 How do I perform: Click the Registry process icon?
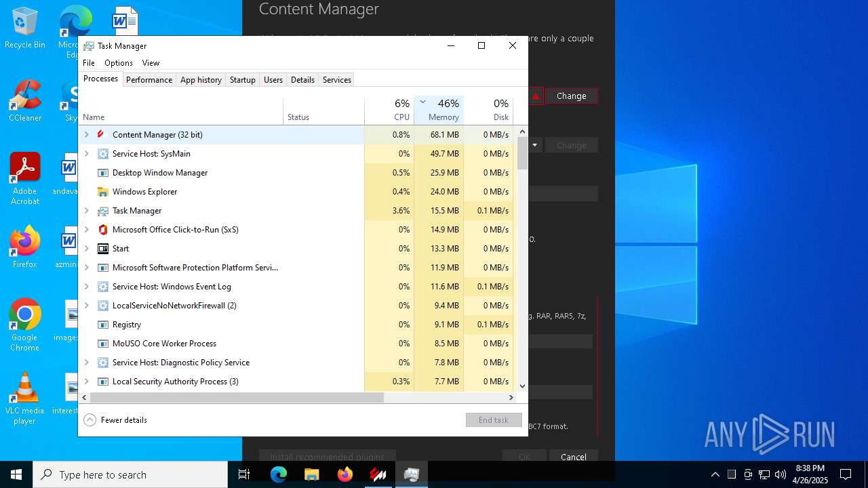[x=102, y=325]
